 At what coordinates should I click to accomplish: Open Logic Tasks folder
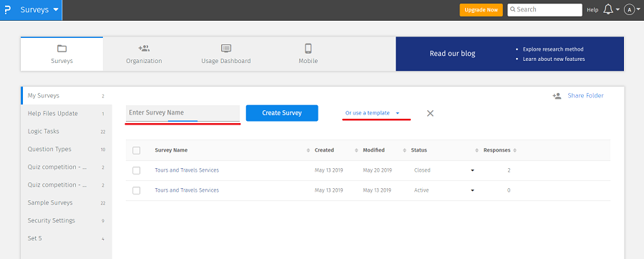66,132
